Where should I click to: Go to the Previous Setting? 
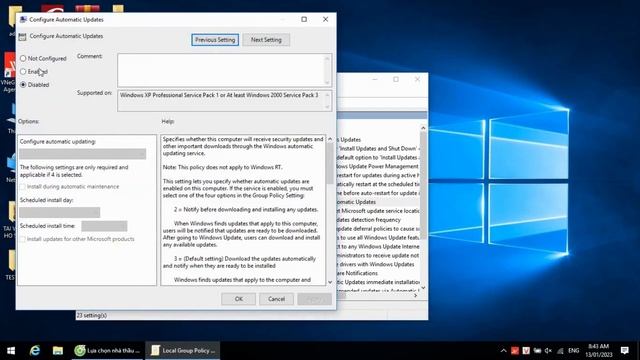(215, 40)
